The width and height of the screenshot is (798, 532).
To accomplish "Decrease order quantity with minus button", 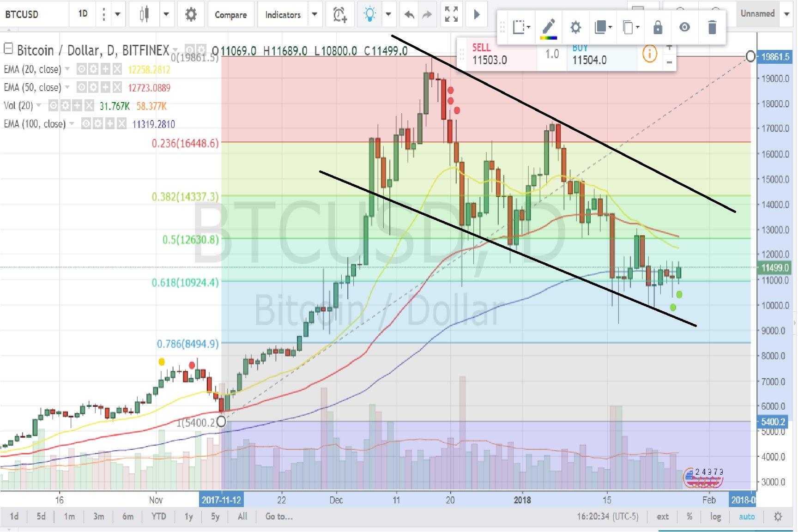I will [669, 62].
